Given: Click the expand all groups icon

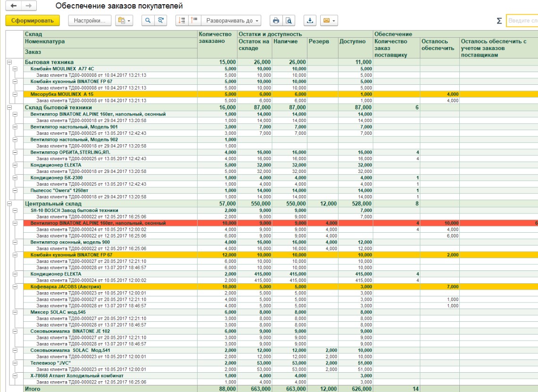Looking at the screenshot, I should 182,21.
